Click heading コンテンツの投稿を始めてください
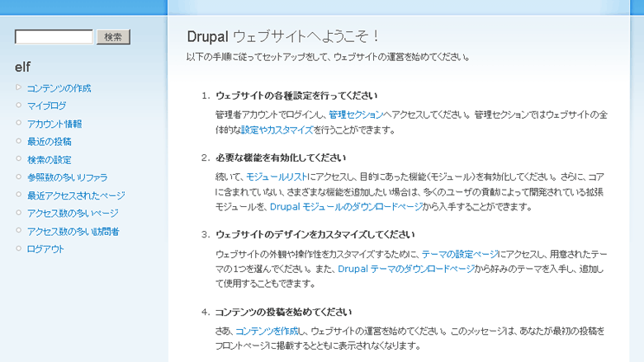The height and width of the screenshot is (362, 644). point(283,313)
